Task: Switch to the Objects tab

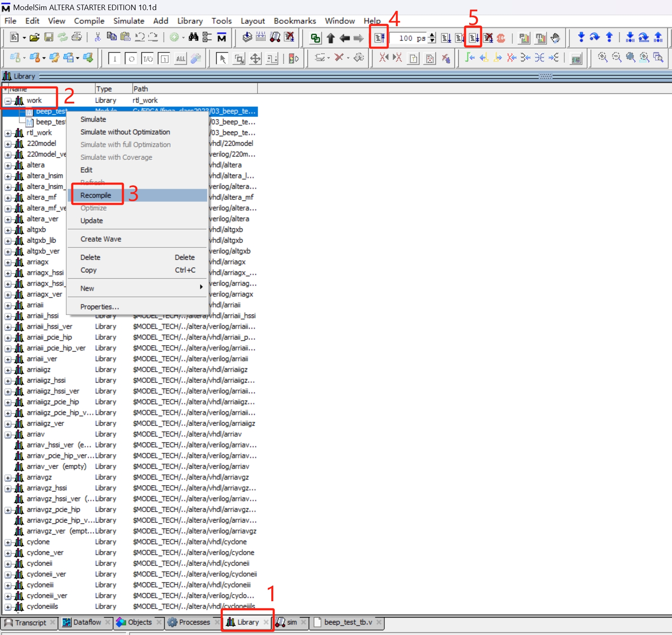Action: click(139, 622)
